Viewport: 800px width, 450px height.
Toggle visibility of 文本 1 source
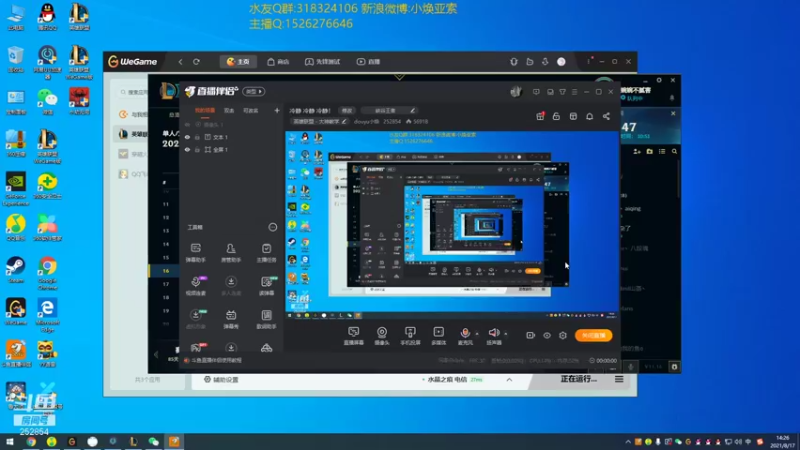point(187,137)
